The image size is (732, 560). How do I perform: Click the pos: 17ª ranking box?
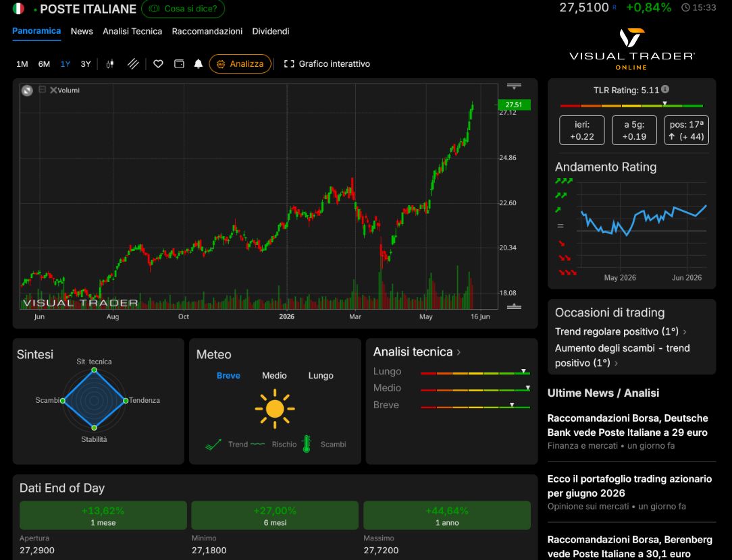coord(686,130)
